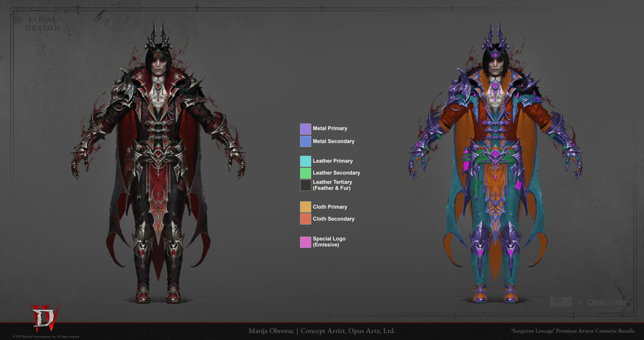Viewport: 644px width, 340px height.
Task: Click the Opus Artz logo
Action: tap(606, 302)
